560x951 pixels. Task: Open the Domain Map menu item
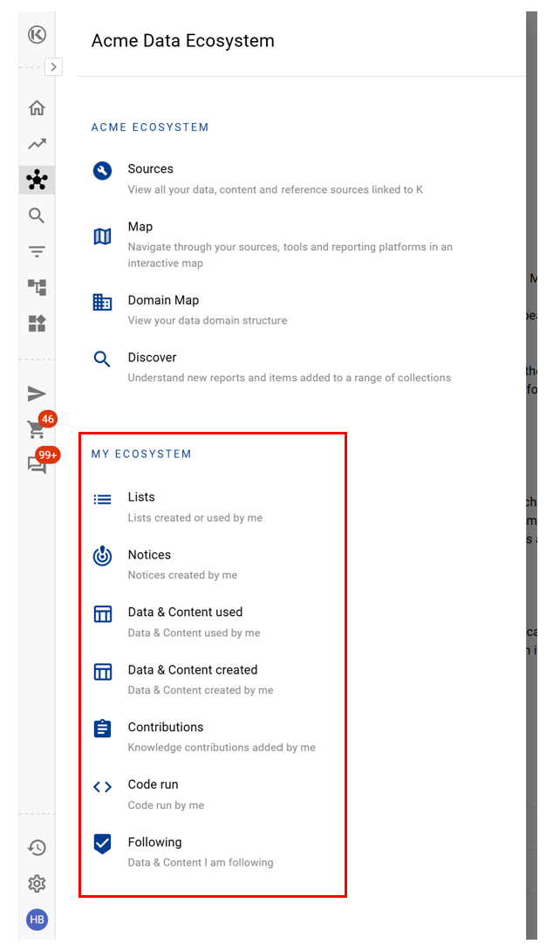(x=163, y=300)
